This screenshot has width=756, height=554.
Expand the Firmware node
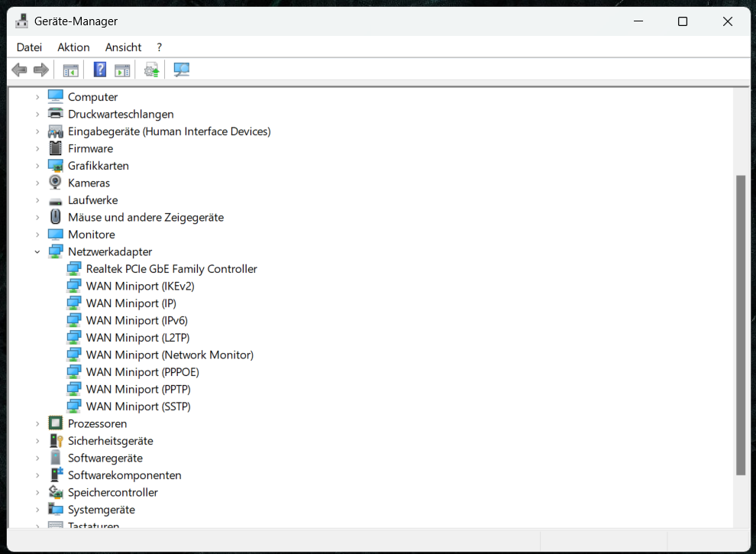37,149
